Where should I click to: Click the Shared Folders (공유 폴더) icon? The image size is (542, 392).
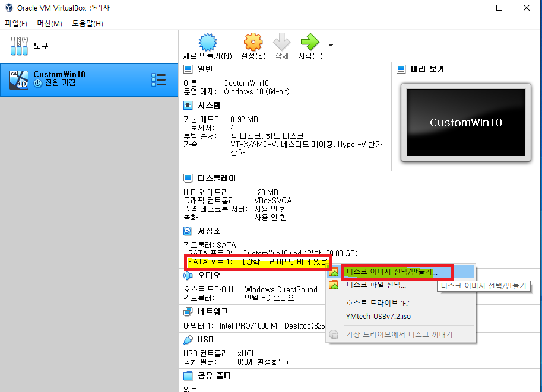pyautogui.click(x=188, y=376)
